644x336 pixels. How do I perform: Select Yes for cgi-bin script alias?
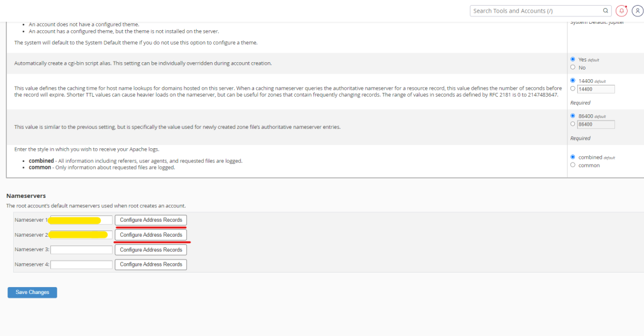pyautogui.click(x=572, y=59)
